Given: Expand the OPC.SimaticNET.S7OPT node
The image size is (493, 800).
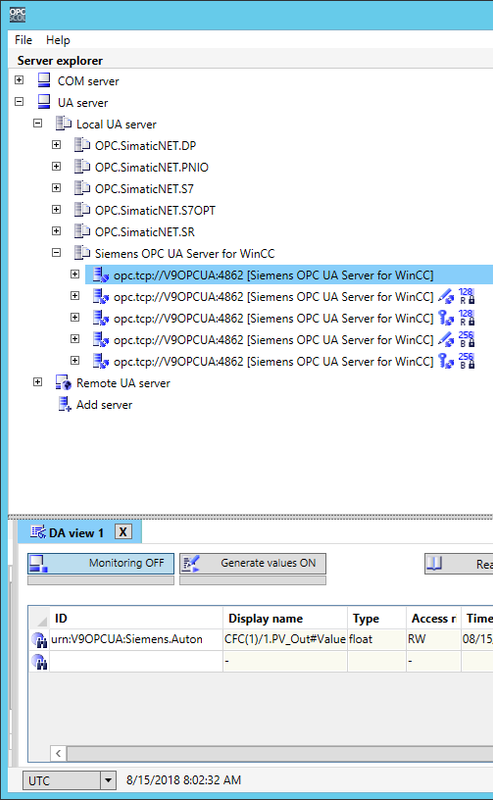Looking at the screenshot, I should coord(57,210).
